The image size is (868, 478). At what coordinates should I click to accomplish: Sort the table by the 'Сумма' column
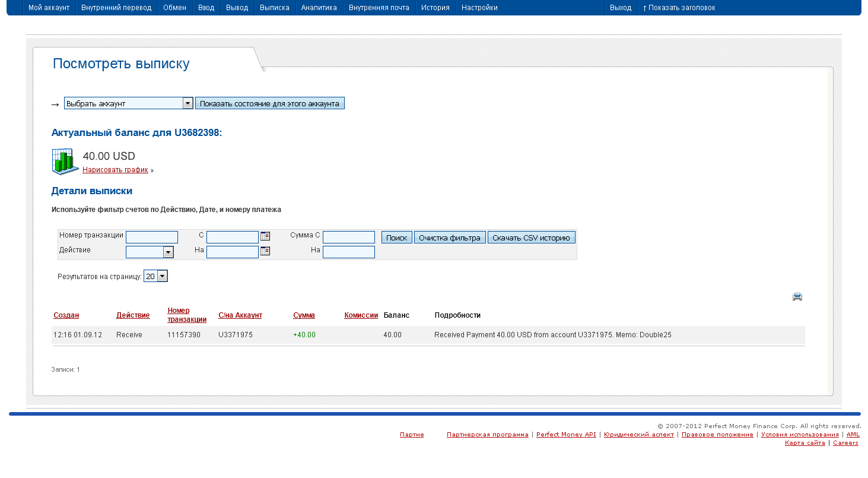[304, 315]
